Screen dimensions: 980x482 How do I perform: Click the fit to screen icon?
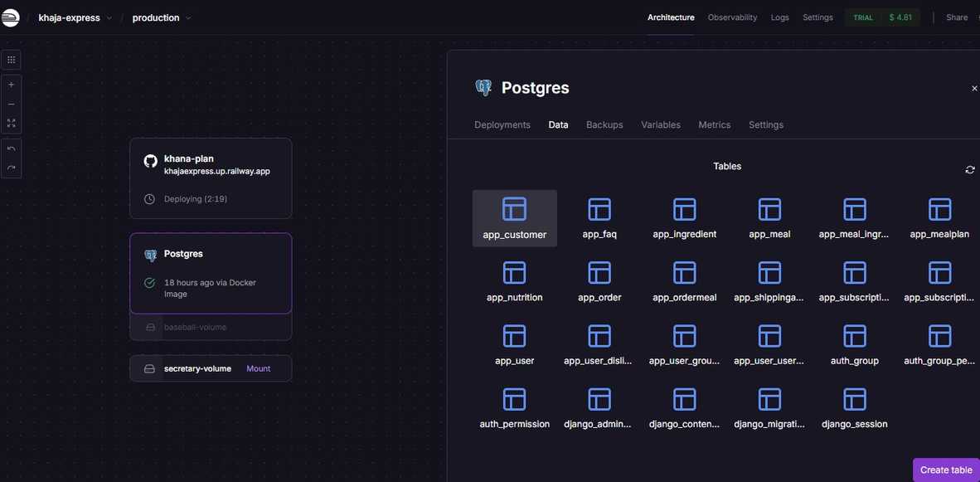(x=11, y=123)
